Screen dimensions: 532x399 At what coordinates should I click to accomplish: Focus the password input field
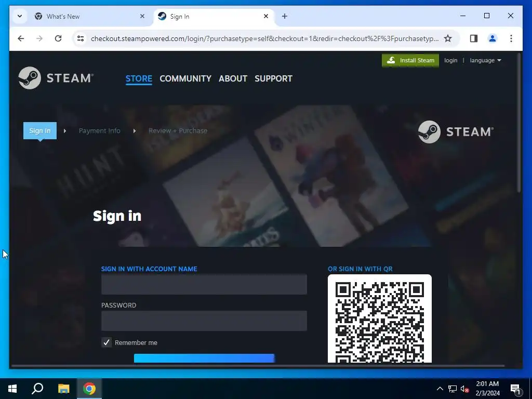pos(204,321)
